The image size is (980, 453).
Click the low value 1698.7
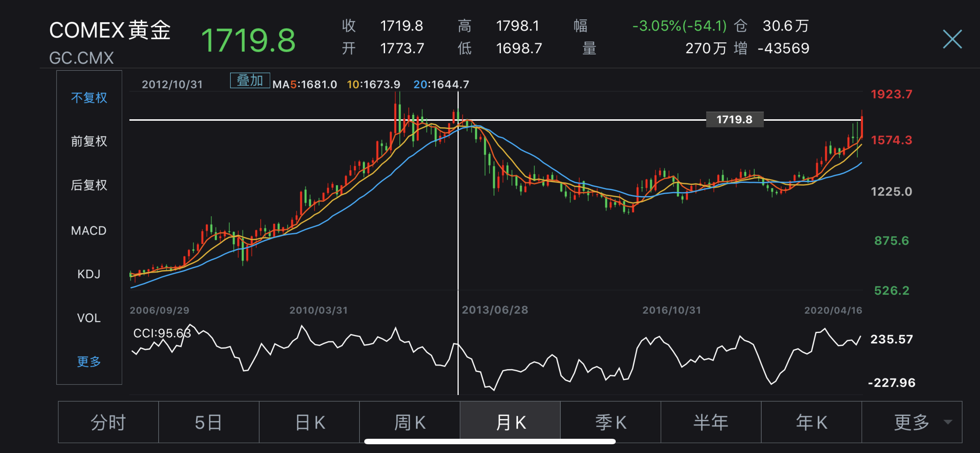[519, 49]
